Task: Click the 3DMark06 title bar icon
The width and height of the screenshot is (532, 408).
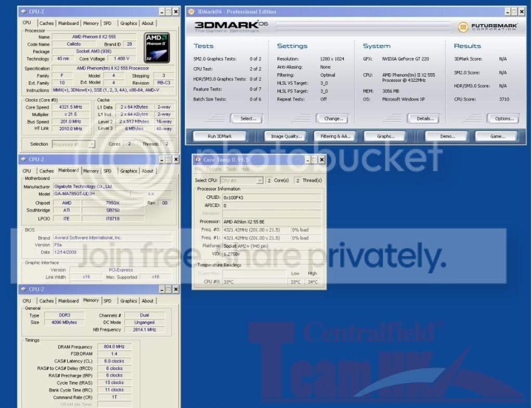Action: tap(191, 11)
